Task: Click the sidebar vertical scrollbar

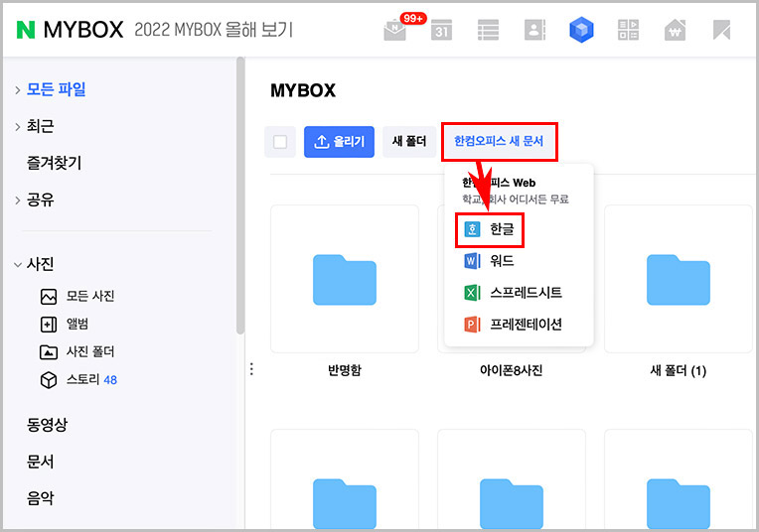Action: pos(240,196)
